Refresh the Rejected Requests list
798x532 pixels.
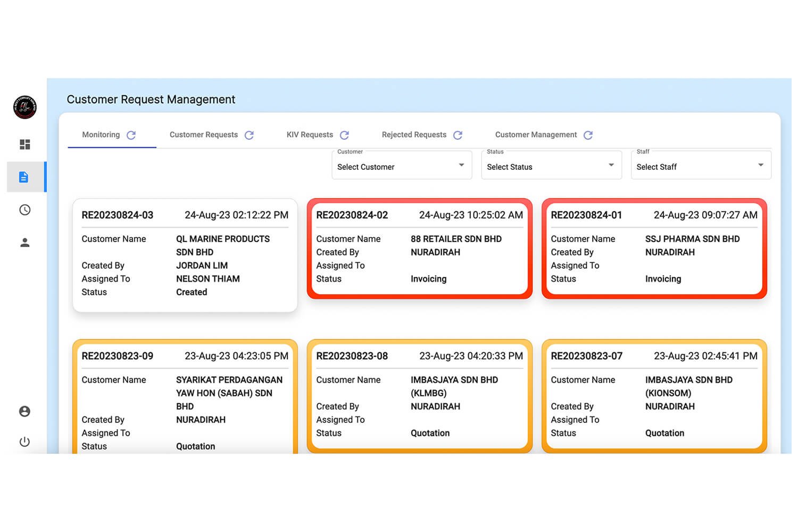[x=458, y=135]
